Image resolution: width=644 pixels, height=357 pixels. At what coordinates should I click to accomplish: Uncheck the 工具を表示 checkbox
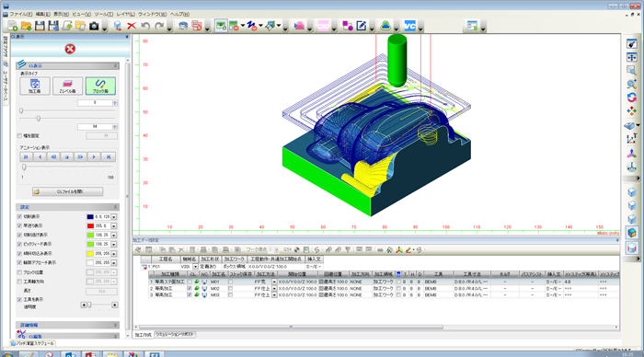(x=19, y=299)
